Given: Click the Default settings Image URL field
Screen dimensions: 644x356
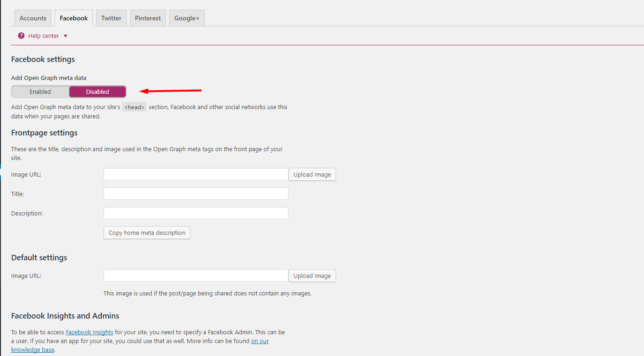Looking at the screenshot, I should tap(196, 276).
